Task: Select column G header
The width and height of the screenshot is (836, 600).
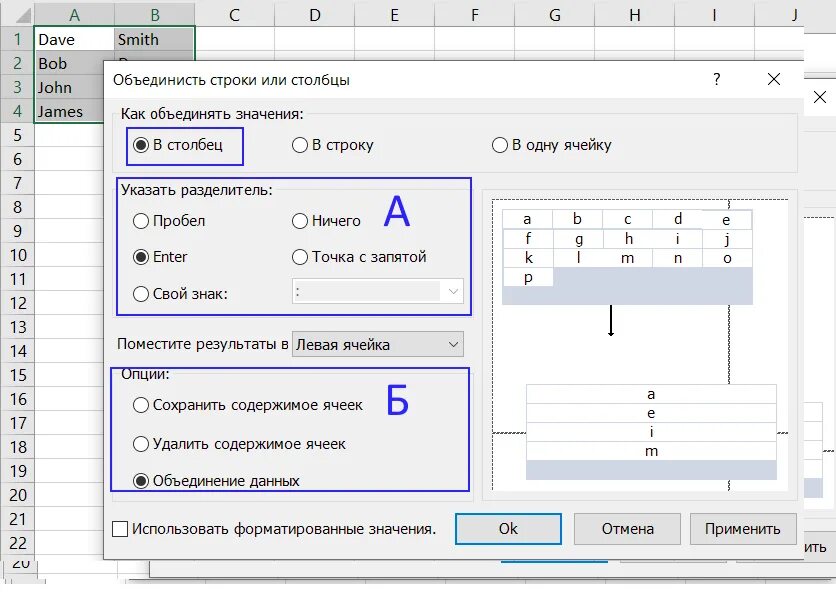Action: 554,15
